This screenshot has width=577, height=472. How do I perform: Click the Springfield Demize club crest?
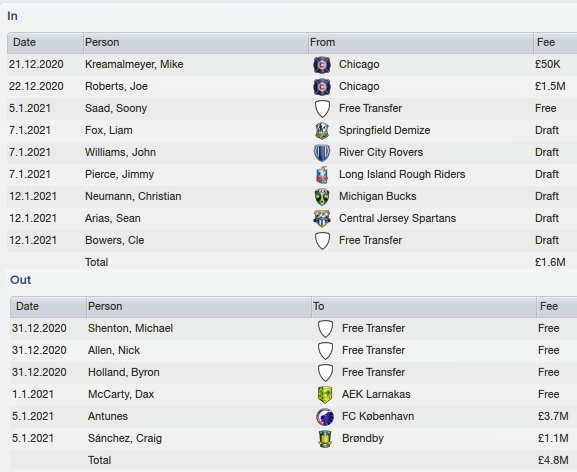(x=322, y=131)
